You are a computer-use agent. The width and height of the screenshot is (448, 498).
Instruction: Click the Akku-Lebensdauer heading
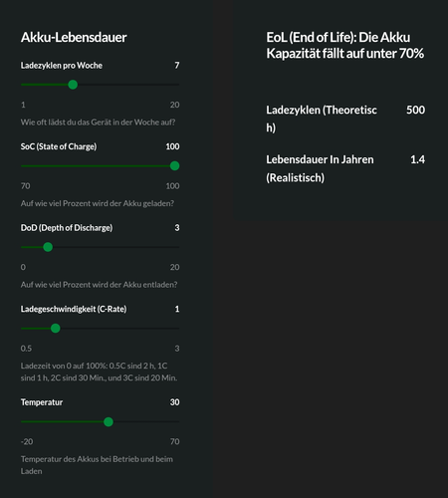click(74, 38)
